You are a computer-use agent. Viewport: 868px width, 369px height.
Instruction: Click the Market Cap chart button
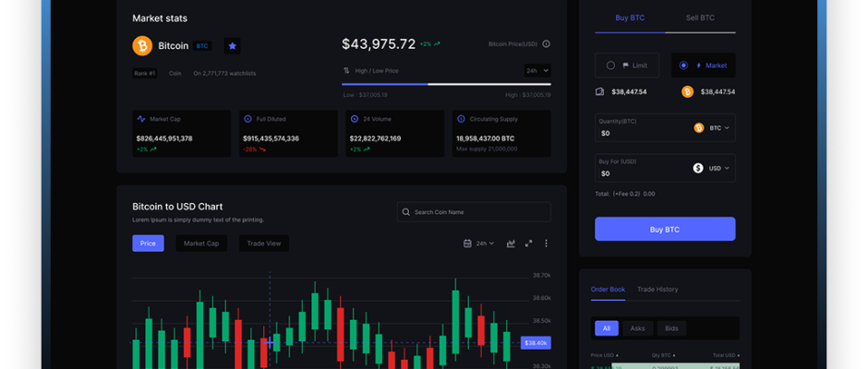coord(200,244)
